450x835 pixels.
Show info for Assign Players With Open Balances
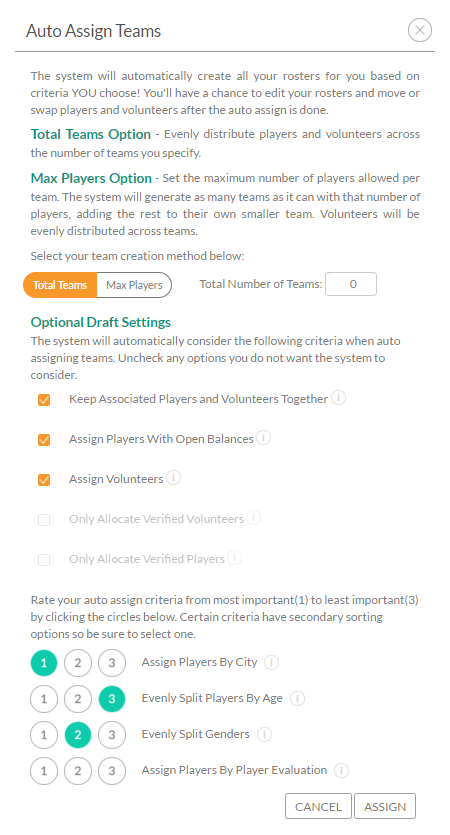263,438
